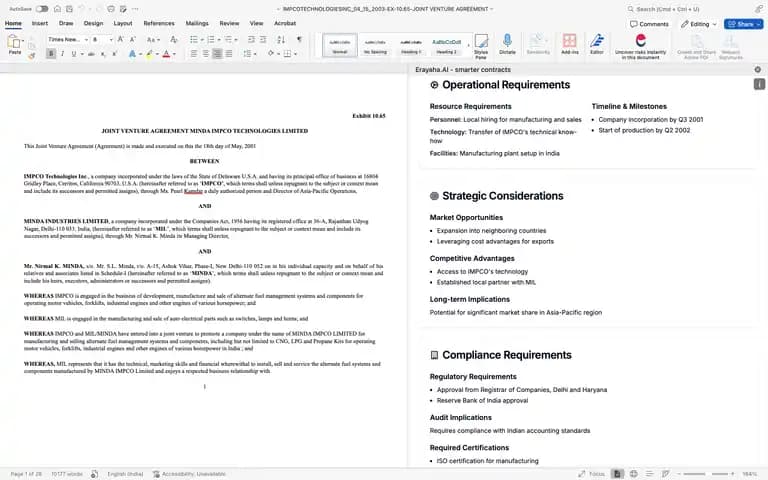
Task: Open the Change Case dropdown
Action: point(153,39)
